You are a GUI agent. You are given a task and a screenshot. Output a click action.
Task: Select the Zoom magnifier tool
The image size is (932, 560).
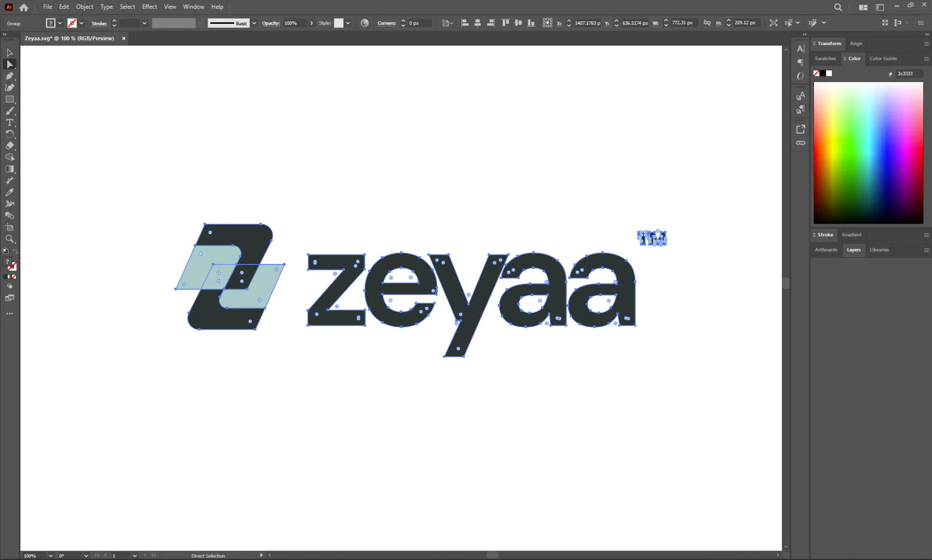coord(9,239)
